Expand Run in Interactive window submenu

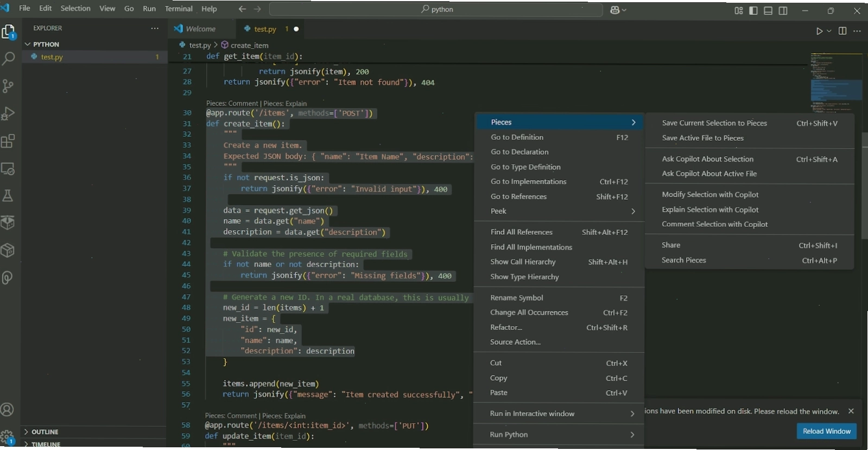point(559,414)
